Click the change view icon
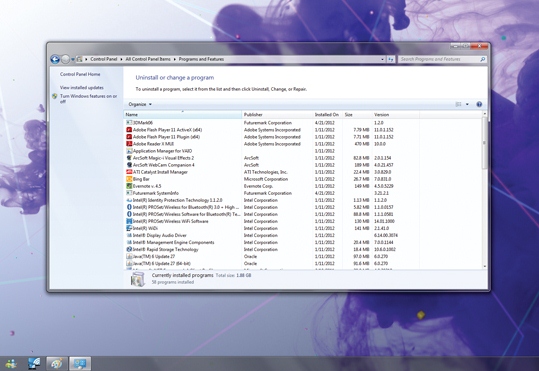 (x=458, y=104)
